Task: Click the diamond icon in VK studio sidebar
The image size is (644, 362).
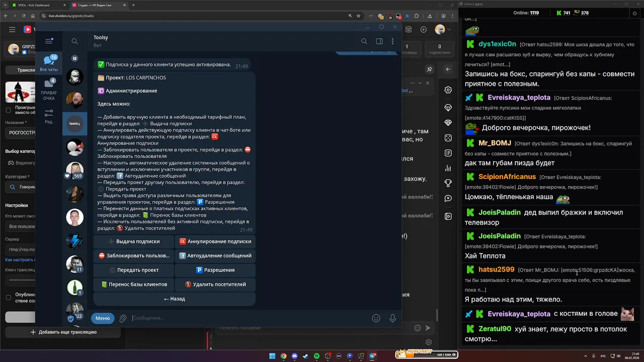Action: [448, 123]
